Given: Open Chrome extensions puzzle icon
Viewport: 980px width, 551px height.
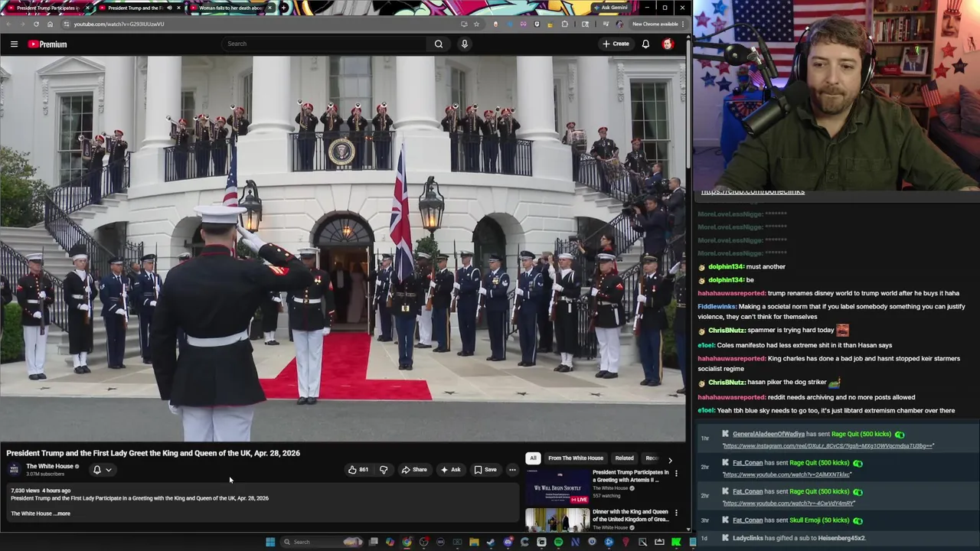Looking at the screenshot, I should [x=565, y=24].
